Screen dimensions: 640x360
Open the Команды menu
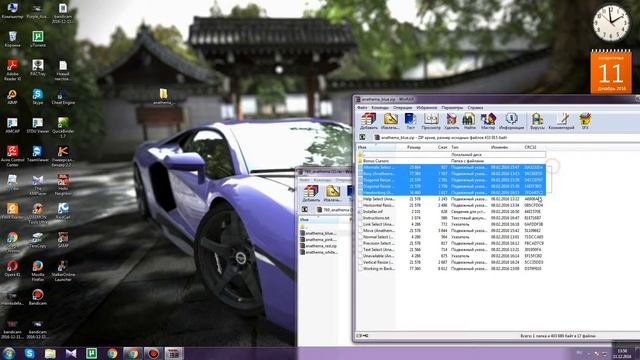[x=380, y=107]
